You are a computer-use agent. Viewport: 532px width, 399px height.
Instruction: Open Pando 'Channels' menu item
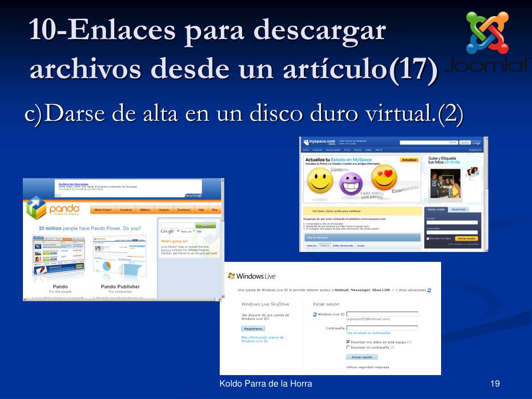[164, 210]
